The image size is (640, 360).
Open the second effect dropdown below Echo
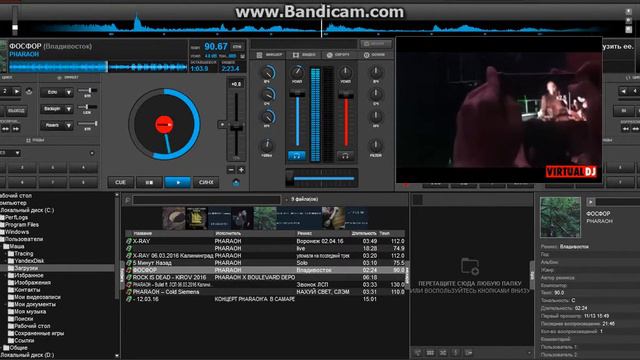tap(69, 109)
